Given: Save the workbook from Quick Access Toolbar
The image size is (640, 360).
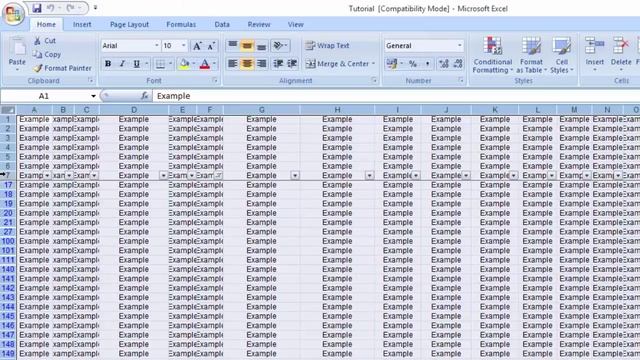Looking at the screenshot, I should click(x=37, y=8).
